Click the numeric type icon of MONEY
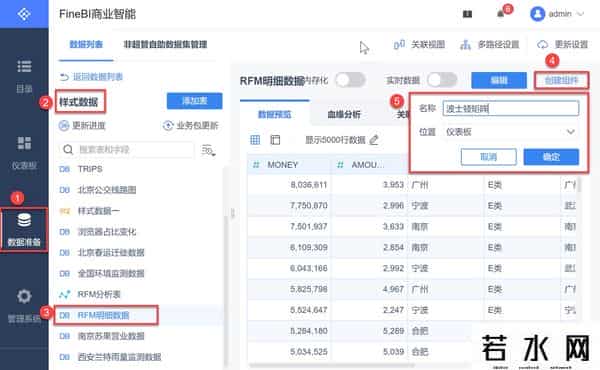The height and width of the screenshot is (370, 600). [x=256, y=165]
